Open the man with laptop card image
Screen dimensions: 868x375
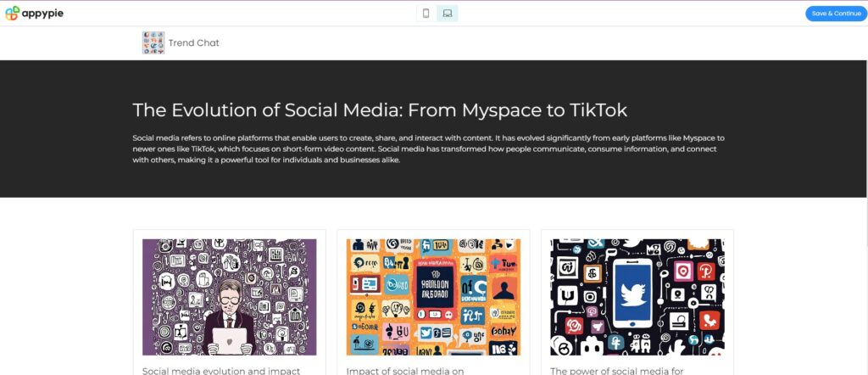pos(229,297)
